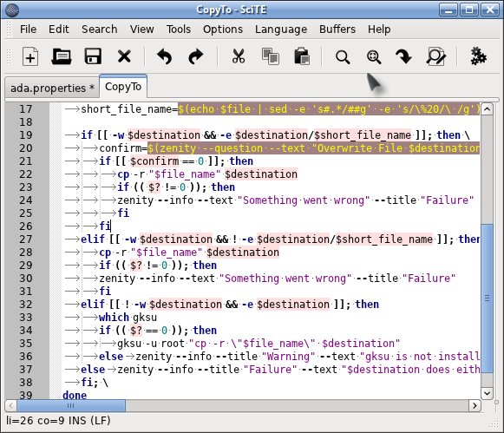Click 'fi' keyword on line 25

123,213
